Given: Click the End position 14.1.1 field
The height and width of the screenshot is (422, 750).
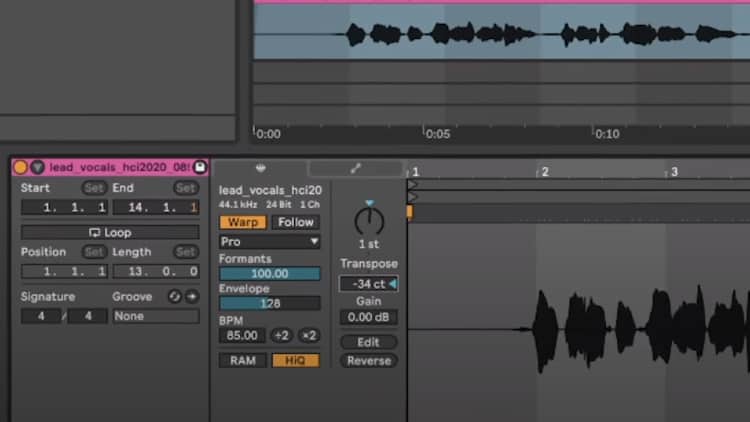Looking at the screenshot, I should pyautogui.click(x=156, y=207).
